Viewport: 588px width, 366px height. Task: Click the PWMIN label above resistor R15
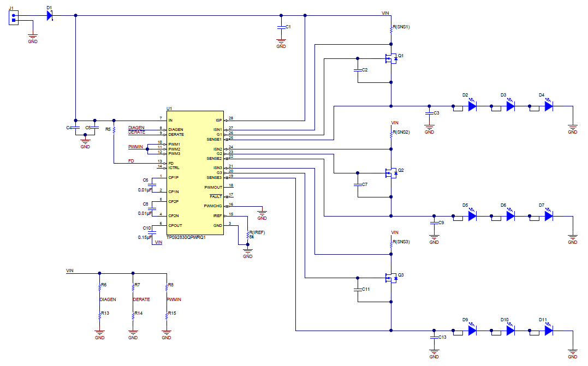(x=174, y=299)
